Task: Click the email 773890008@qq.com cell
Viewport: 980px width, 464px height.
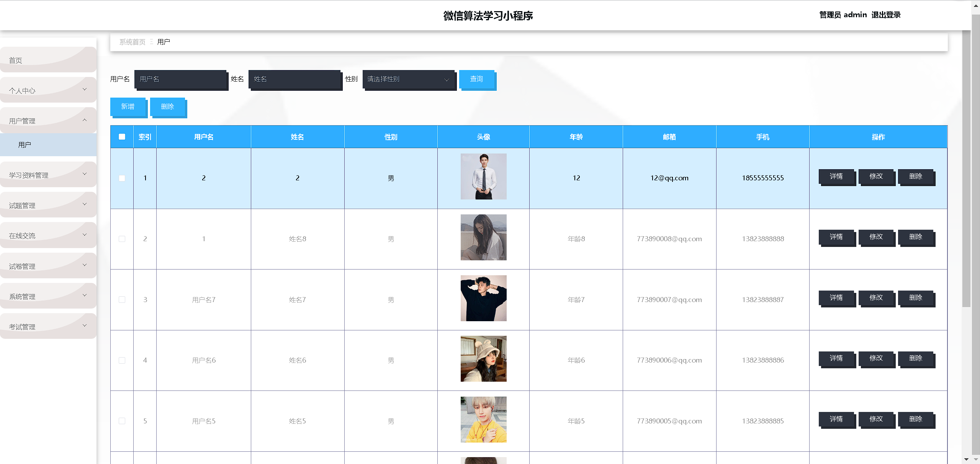Action: click(x=669, y=239)
